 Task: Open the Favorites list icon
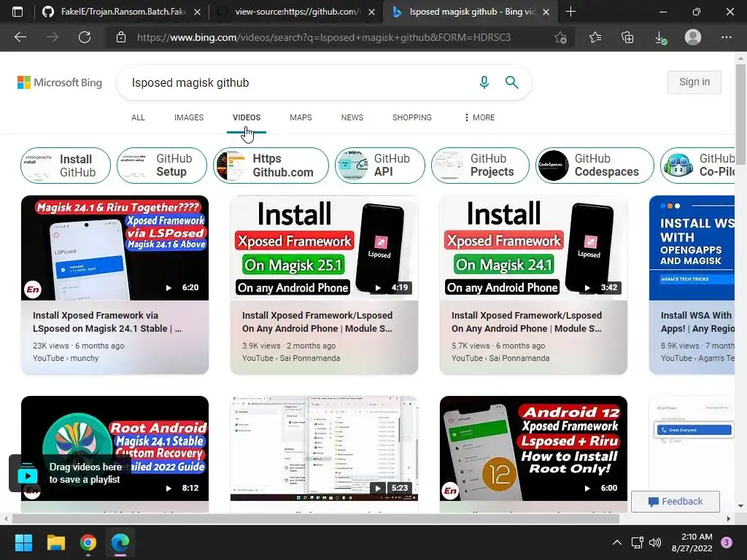click(x=595, y=37)
